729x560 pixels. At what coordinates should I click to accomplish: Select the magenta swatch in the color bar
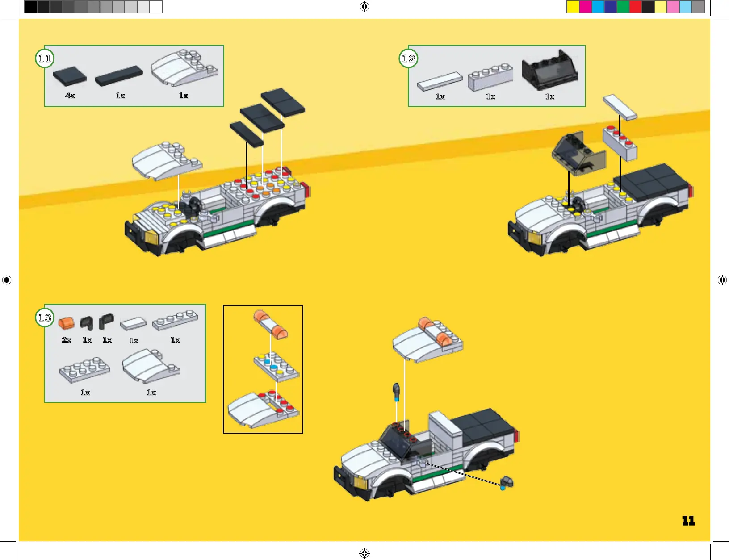[x=585, y=7]
